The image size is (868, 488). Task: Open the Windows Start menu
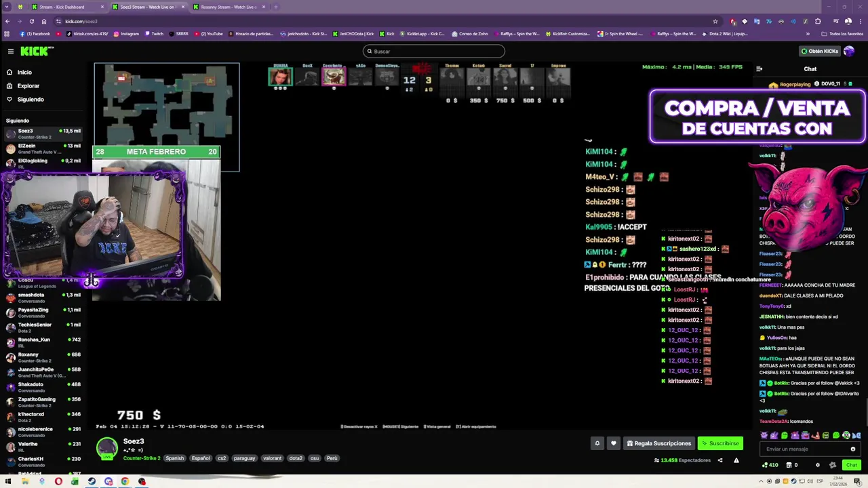[8, 482]
